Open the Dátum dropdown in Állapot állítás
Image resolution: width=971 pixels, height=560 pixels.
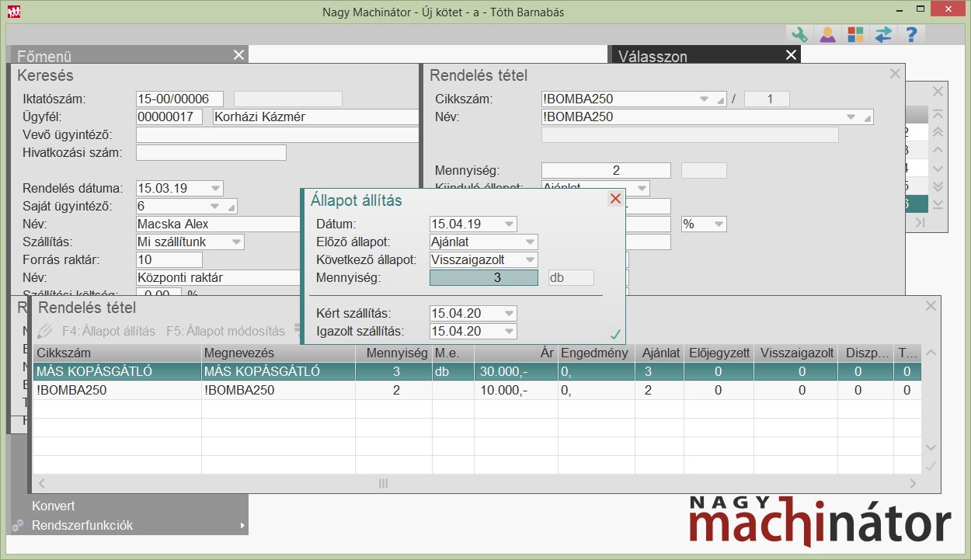509,224
